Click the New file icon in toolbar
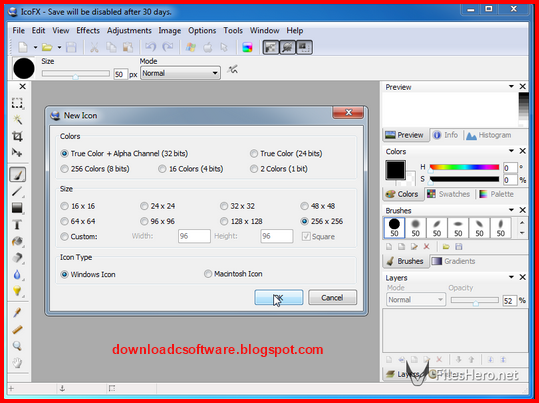The image size is (539, 403). pyautogui.click(x=23, y=47)
